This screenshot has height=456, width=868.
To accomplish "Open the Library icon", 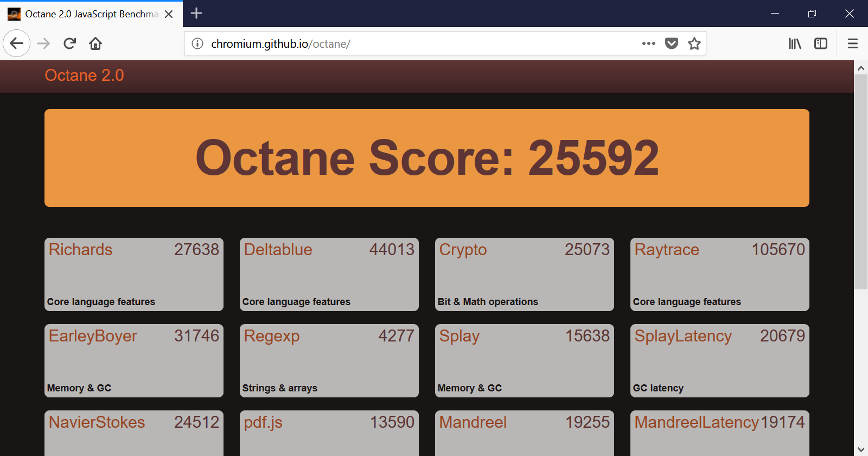I will pos(795,43).
